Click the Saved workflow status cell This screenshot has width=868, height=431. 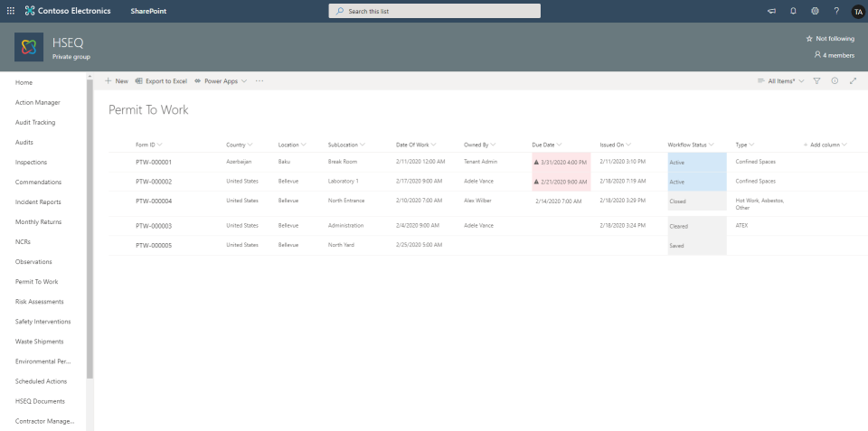tap(697, 246)
